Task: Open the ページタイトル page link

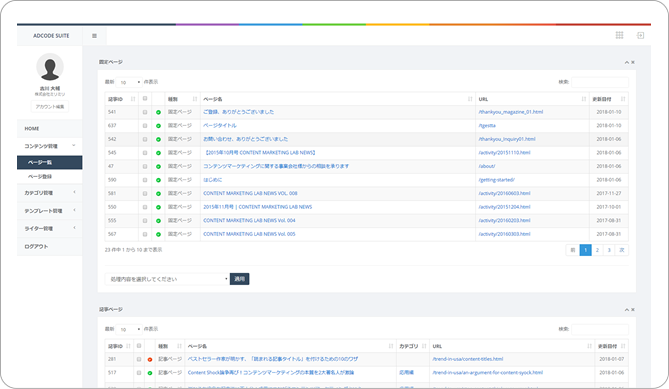Action: click(x=220, y=126)
